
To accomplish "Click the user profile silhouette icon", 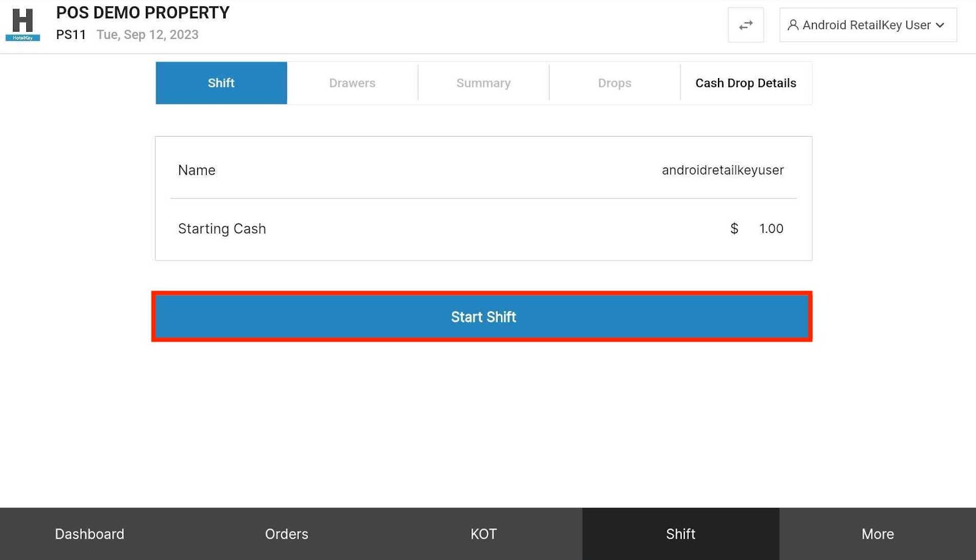I will click(x=792, y=25).
